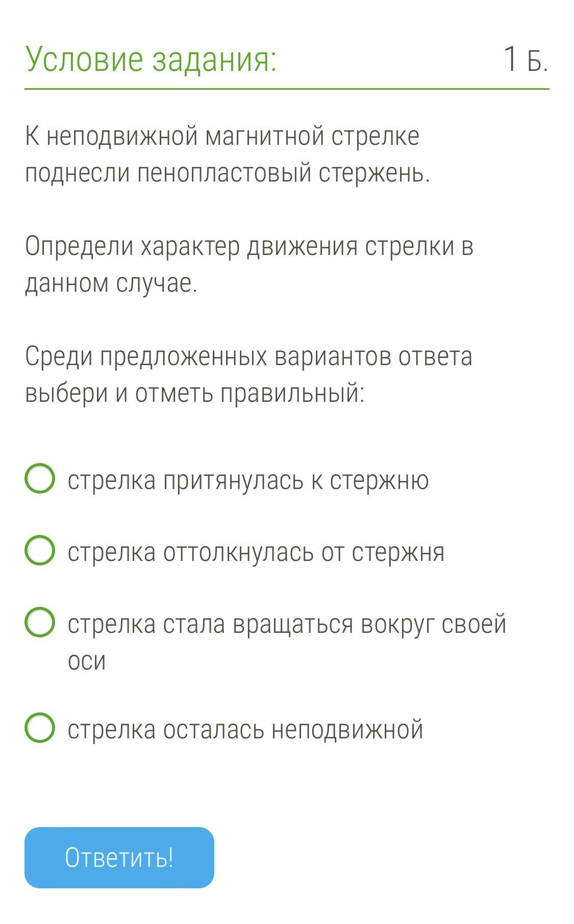The width and height of the screenshot is (574, 924).
Task: Click the text "данном случае."
Action: point(111,284)
